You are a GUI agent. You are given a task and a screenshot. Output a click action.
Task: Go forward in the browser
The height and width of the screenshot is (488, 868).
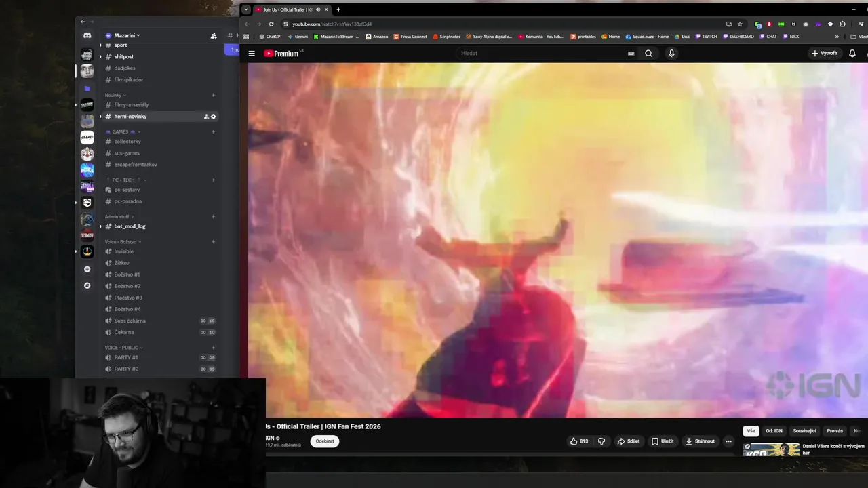point(258,24)
